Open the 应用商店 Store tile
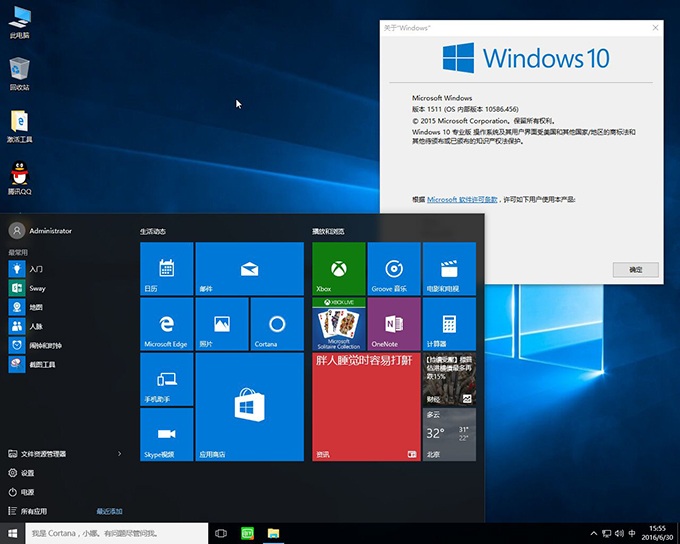Viewport: 680px width, 544px height. tap(249, 406)
